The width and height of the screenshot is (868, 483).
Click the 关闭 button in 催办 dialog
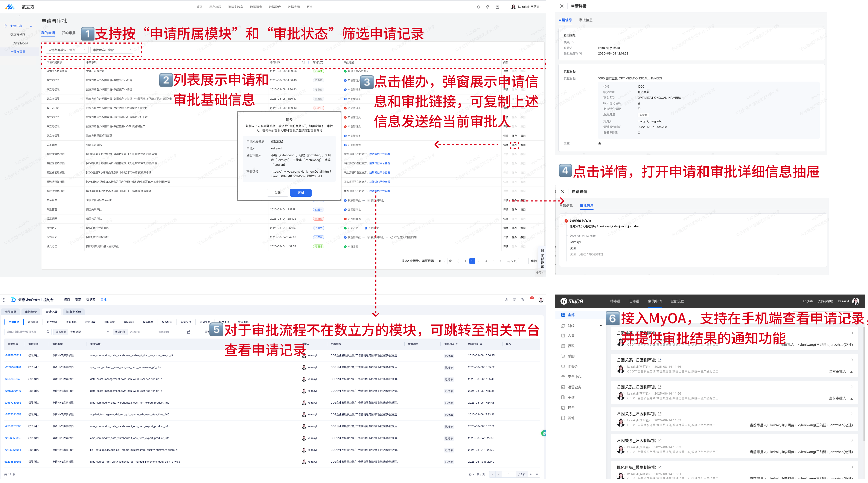tap(277, 193)
